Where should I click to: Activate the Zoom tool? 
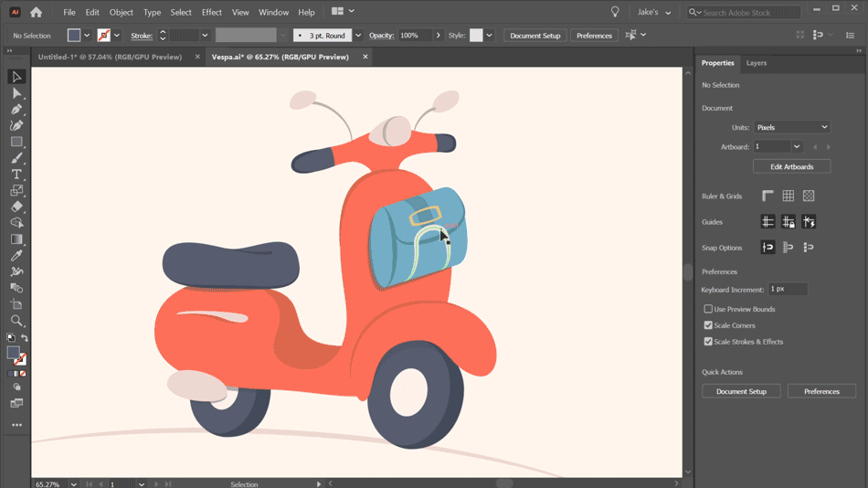[16, 321]
